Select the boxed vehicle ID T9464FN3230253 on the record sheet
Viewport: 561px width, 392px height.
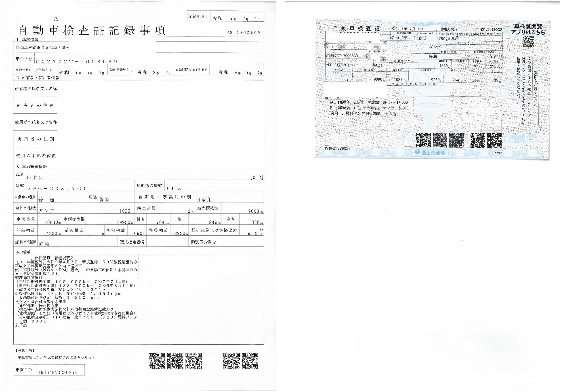[x=57, y=373]
